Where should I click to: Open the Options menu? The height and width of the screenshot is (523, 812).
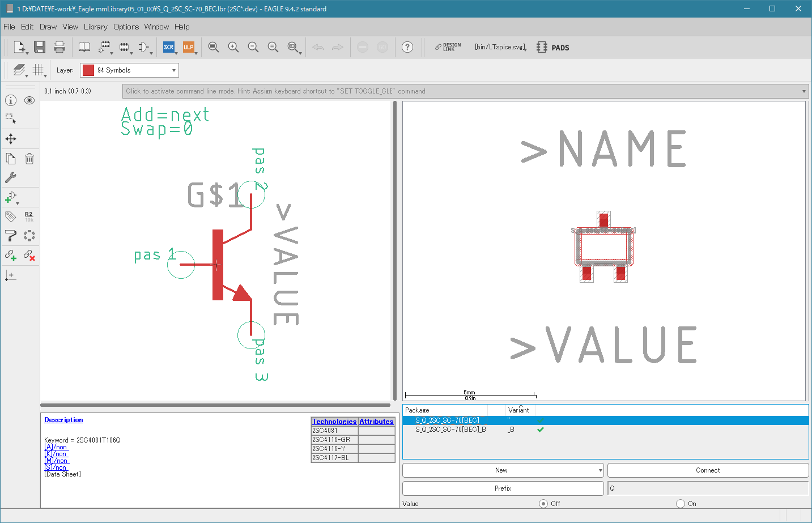[x=126, y=27]
